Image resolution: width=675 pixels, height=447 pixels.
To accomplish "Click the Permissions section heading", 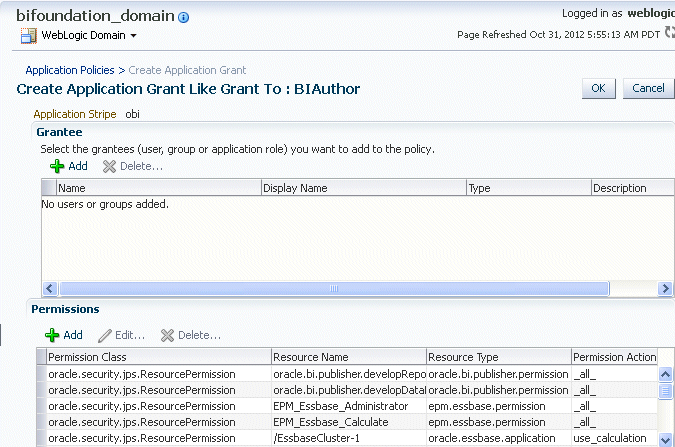I will (65, 309).
